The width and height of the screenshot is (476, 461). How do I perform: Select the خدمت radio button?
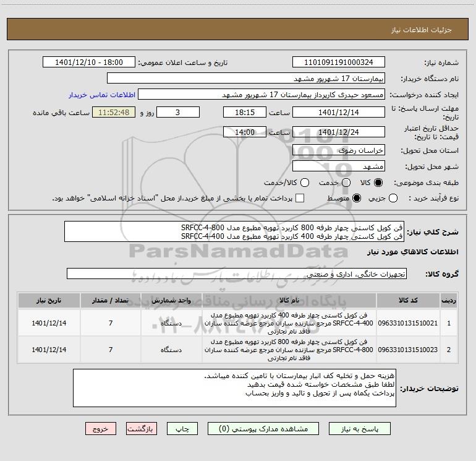click(x=346, y=183)
